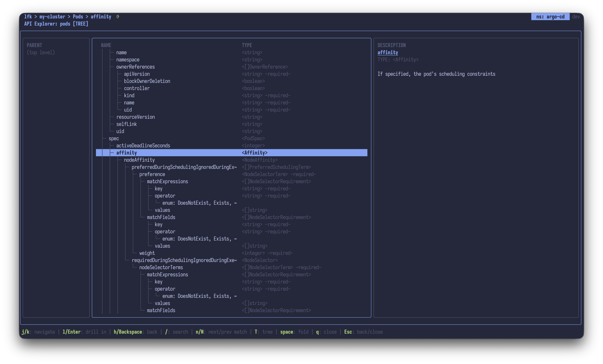Select the preference tree row

point(152,174)
